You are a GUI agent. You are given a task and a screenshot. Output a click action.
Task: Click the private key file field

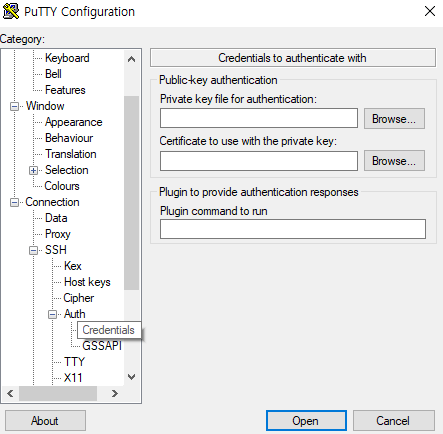tap(259, 118)
